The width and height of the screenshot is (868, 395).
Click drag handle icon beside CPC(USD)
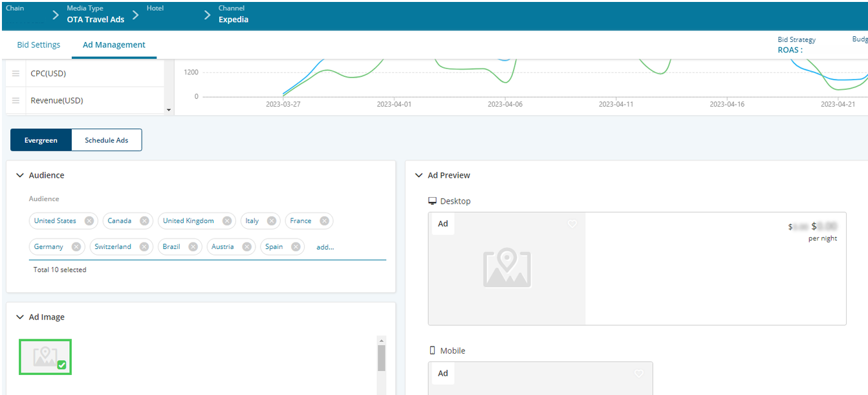(x=16, y=74)
